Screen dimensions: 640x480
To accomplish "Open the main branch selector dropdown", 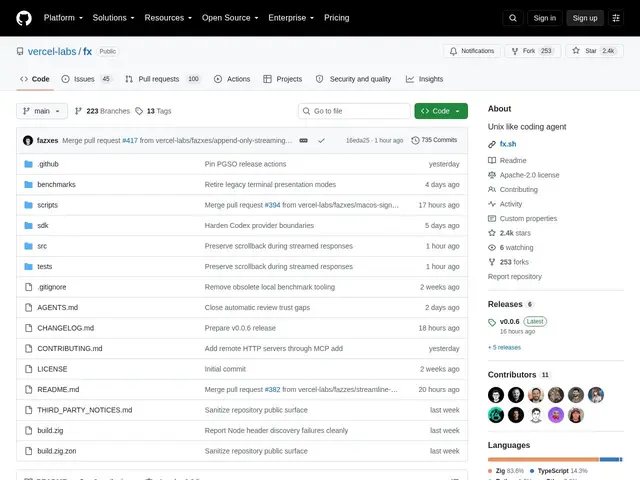I will point(42,111).
